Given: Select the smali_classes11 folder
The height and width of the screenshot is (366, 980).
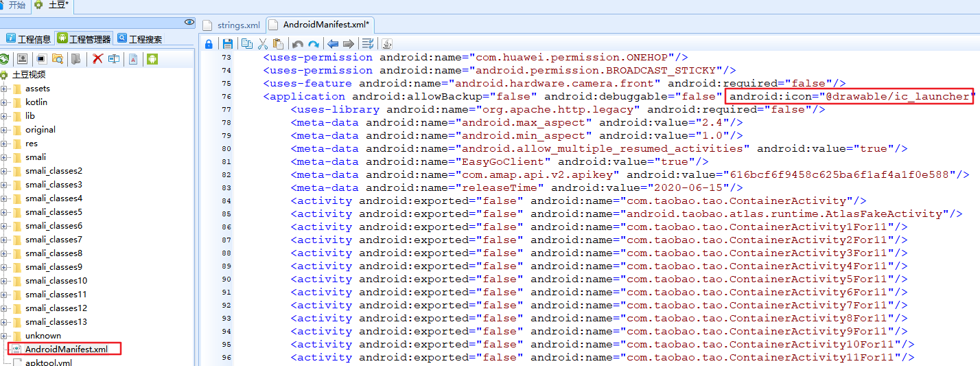Looking at the screenshot, I should click(x=56, y=295).
